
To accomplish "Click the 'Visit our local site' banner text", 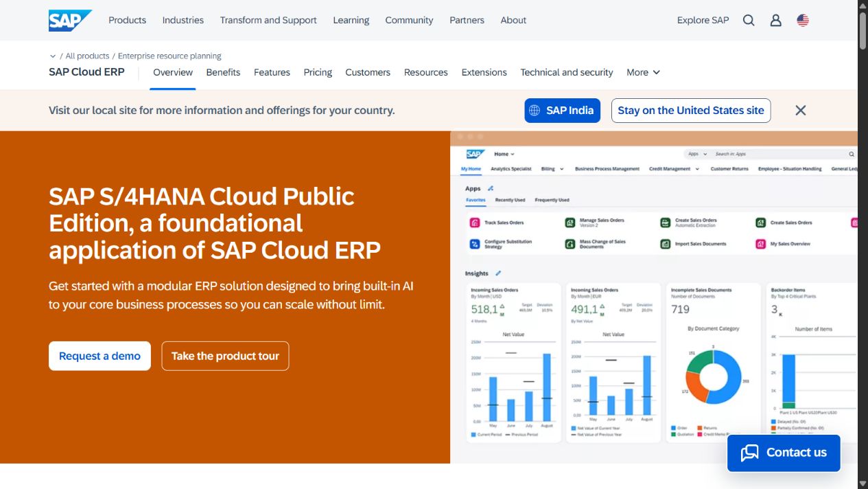I will point(222,110).
